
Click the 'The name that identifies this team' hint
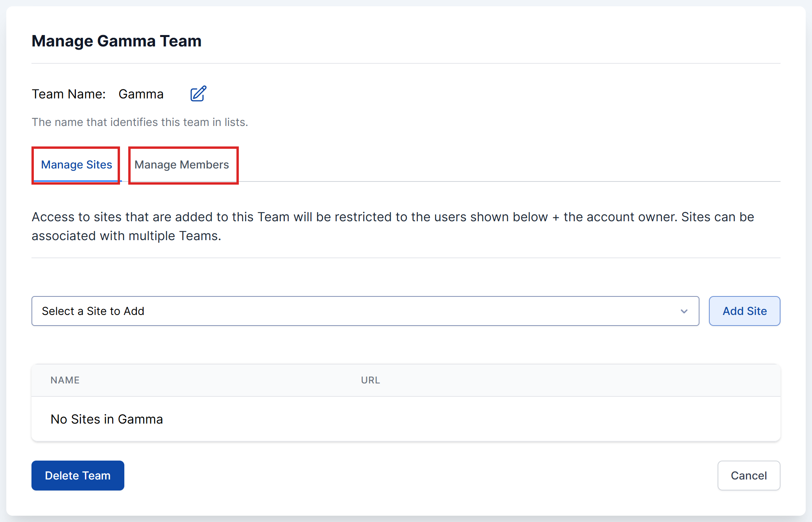(x=140, y=122)
